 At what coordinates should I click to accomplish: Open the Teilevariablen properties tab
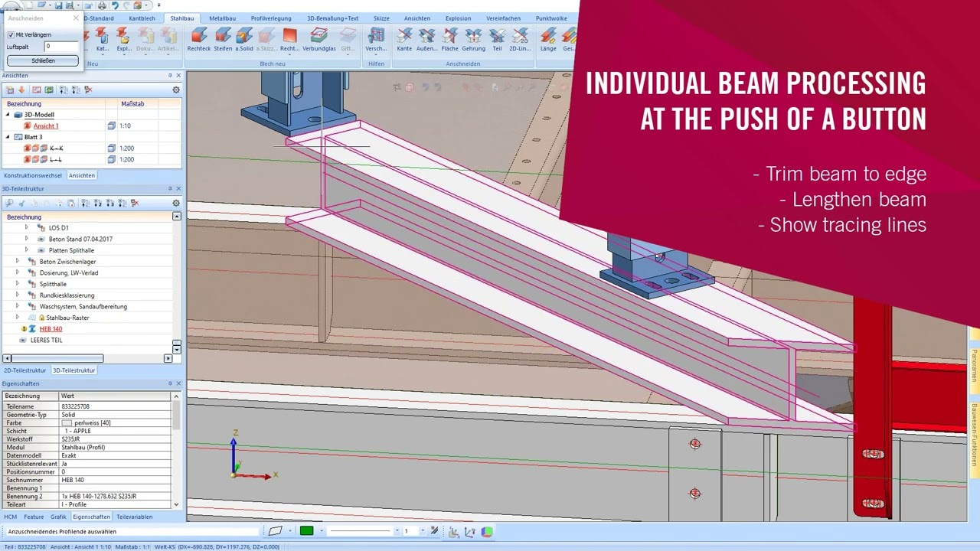[134, 517]
